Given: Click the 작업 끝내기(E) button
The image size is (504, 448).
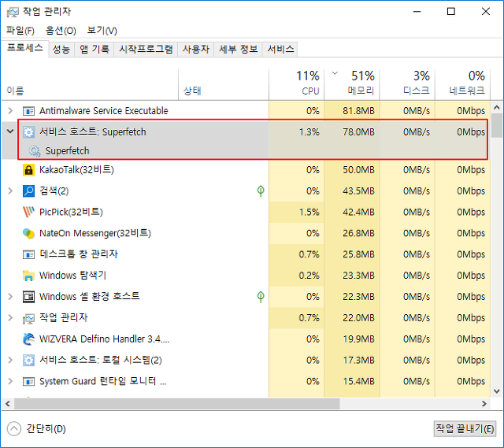Looking at the screenshot, I should click(465, 429).
